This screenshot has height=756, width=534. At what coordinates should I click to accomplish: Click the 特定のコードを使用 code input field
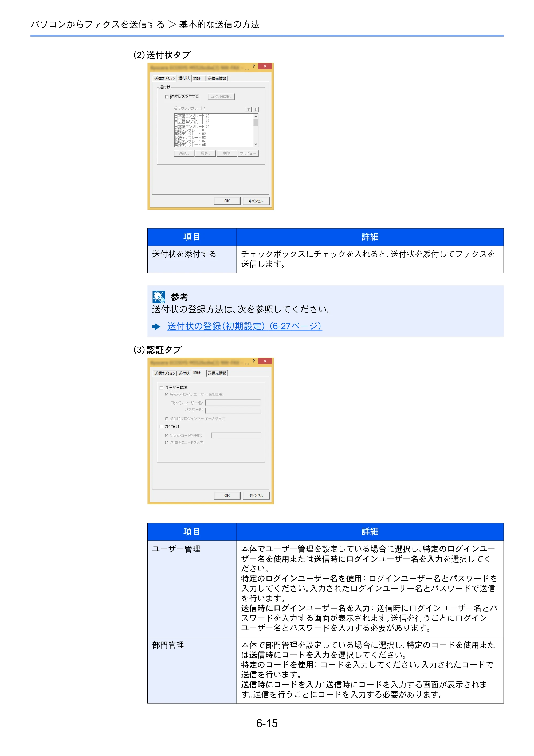tap(236, 436)
